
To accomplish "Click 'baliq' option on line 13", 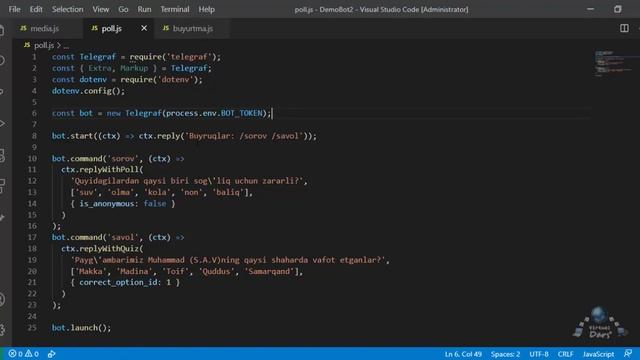I will (228, 192).
